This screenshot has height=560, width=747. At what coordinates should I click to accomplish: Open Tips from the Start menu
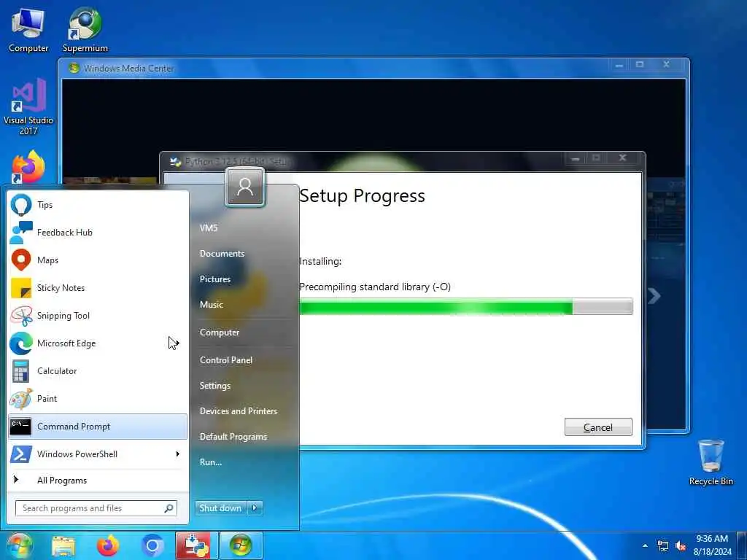point(98,205)
